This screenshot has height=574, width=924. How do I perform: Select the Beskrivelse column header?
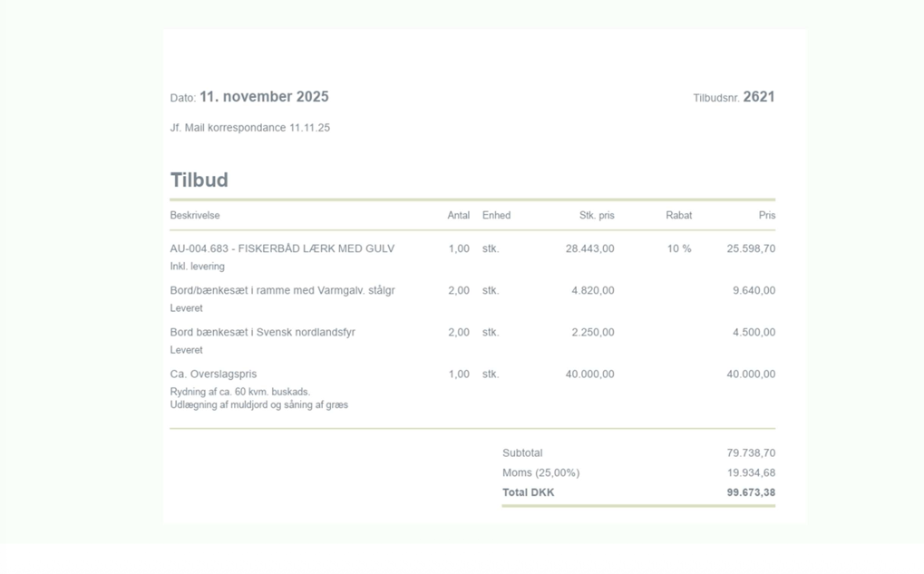click(x=195, y=216)
